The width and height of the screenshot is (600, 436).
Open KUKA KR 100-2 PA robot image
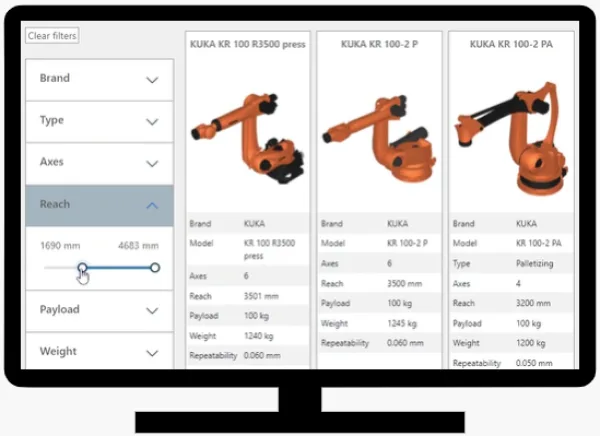click(511, 139)
